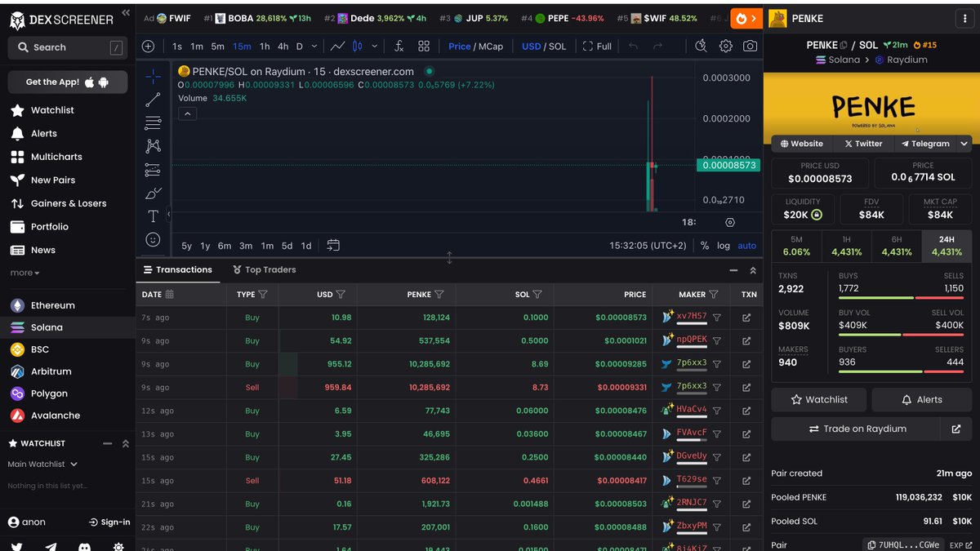Select the 6H stats tab
The image size is (980, 551).
click(x=897, y=246)
